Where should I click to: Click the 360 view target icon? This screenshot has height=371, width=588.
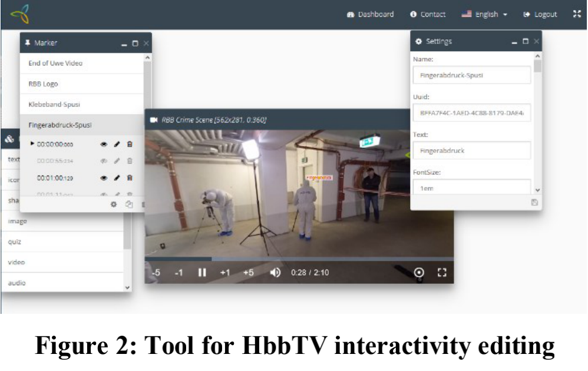click(x=419, y=272)
